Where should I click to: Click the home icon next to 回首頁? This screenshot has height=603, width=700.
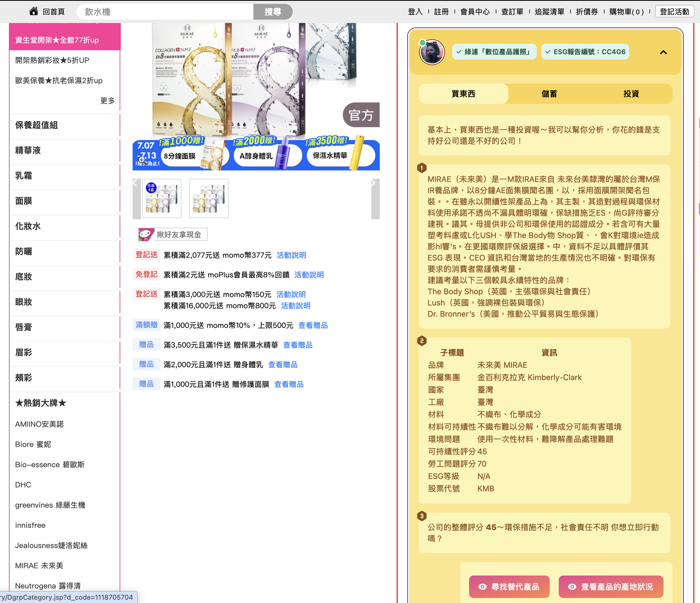click(x=34, y=11)
